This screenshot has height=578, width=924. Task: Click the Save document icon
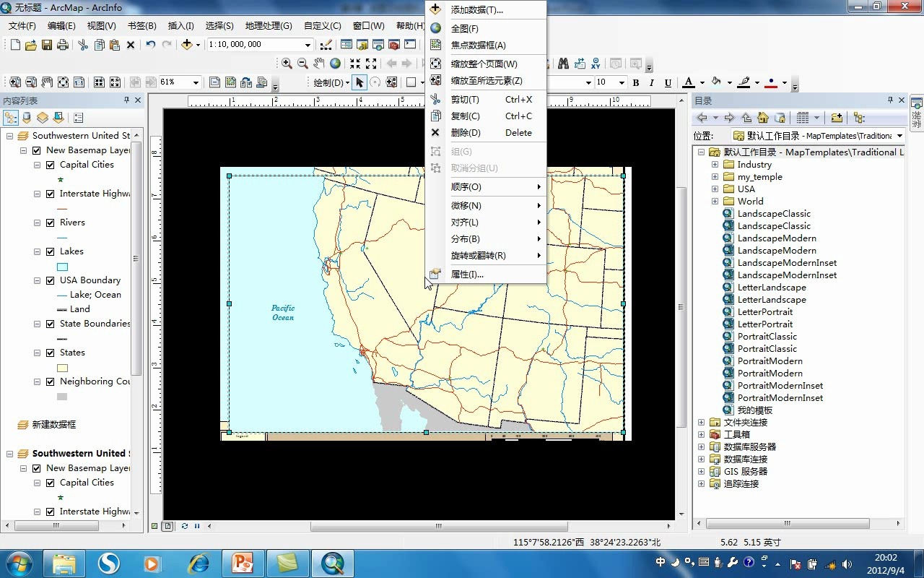pos(46,45)
